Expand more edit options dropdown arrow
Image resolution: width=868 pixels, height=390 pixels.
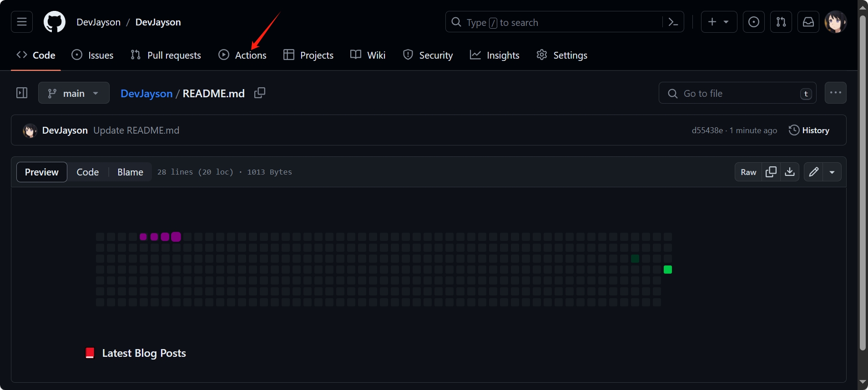coord(832,172)
